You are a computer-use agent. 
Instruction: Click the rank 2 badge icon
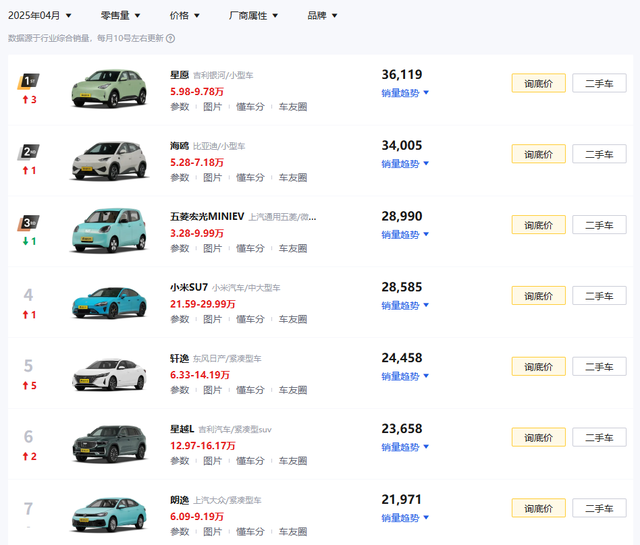(28, 152)
